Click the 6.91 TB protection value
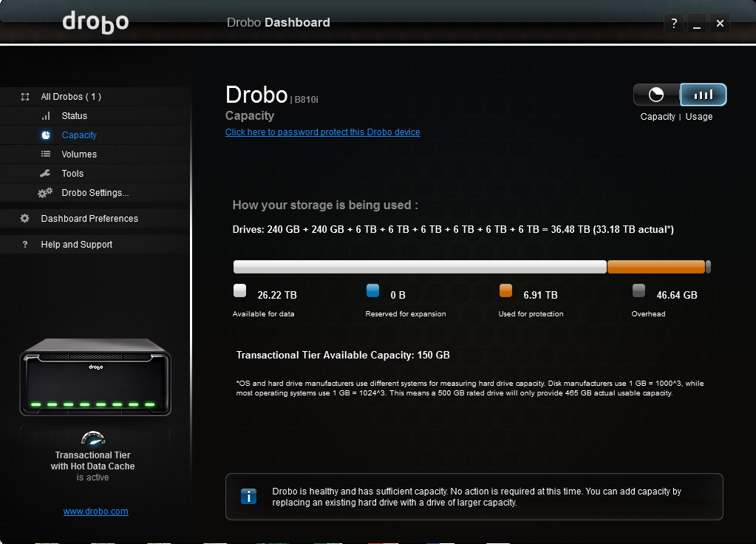 (540, 295)
